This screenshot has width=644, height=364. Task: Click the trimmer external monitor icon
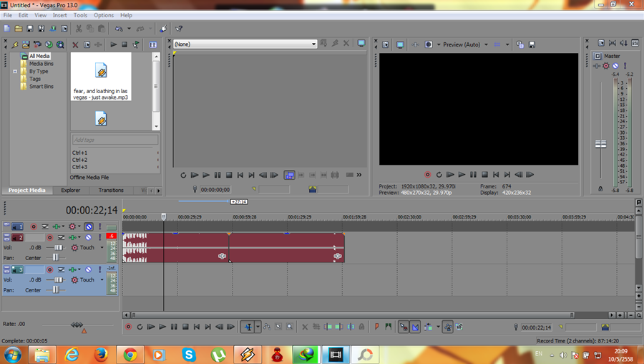[x=361, y=43]
